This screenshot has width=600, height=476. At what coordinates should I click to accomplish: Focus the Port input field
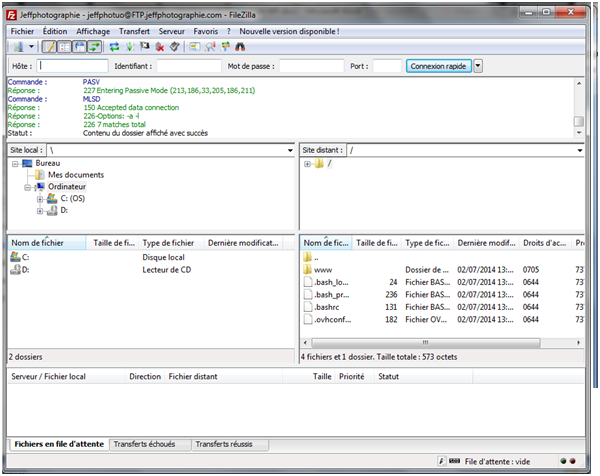(x=387, y=66)
